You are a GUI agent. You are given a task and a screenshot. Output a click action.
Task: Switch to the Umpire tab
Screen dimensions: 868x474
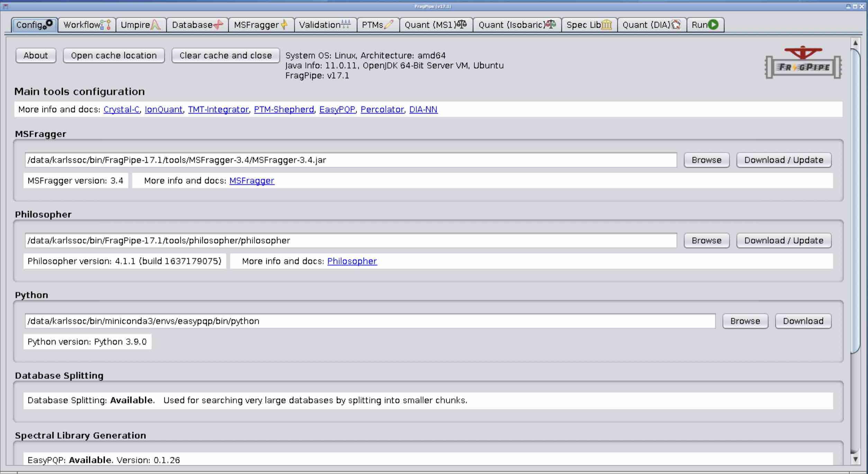pyautogui.click(x=141, y=25)
